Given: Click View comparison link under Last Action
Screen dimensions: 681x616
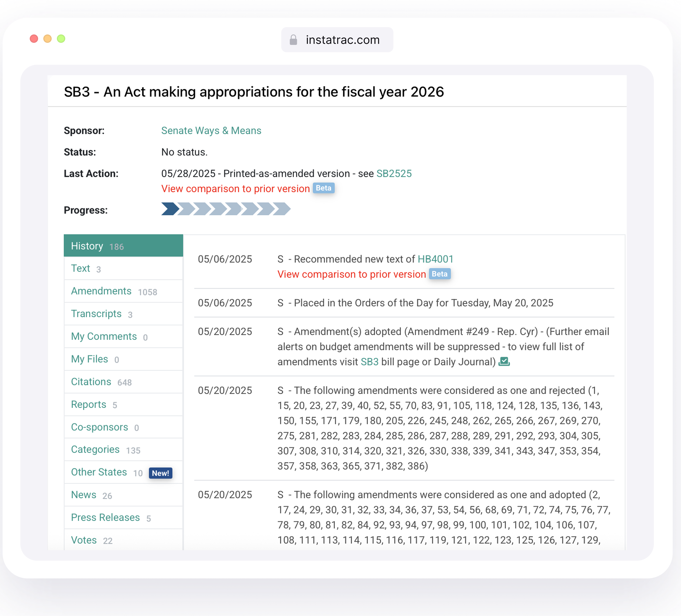Looking at the screenshot, I should (235, 188).
